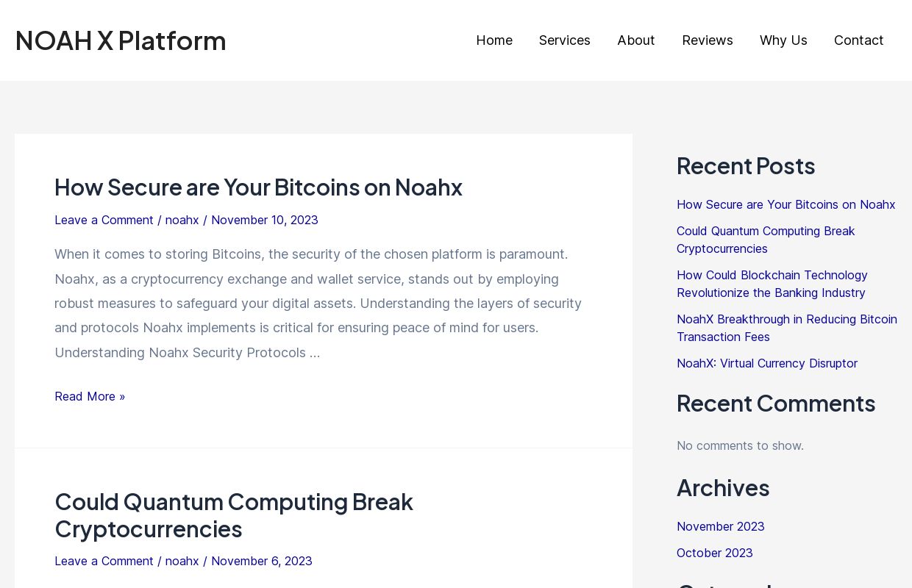Visit NoahX: Virtual Currency Disruptor post
Screen dimensions: 912x588
point(766,363)
